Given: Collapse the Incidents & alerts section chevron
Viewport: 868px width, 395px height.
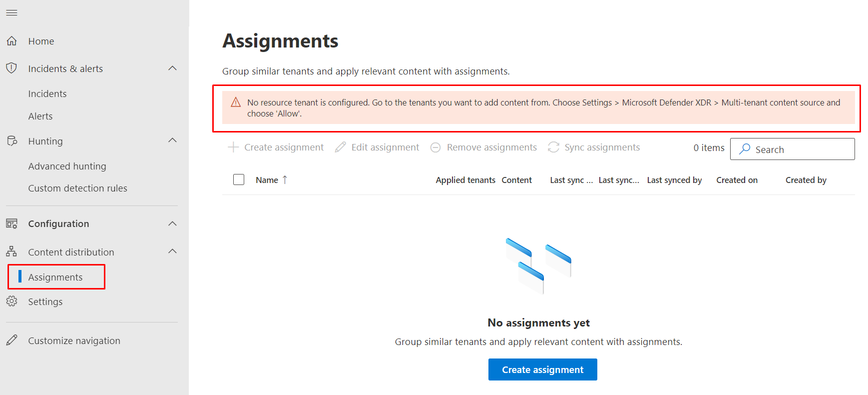Looking at the screenshot, I should pyautogui.click(x=172, y=68).
